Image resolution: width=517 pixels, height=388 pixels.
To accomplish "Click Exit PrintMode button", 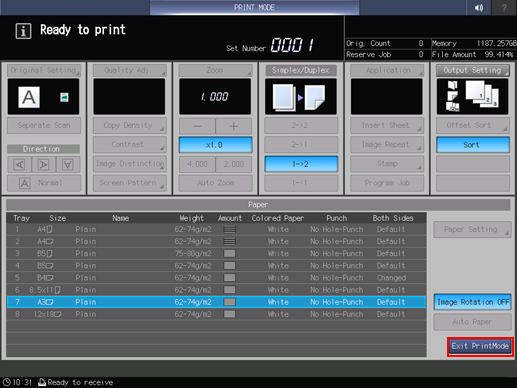I will point(480,346).
